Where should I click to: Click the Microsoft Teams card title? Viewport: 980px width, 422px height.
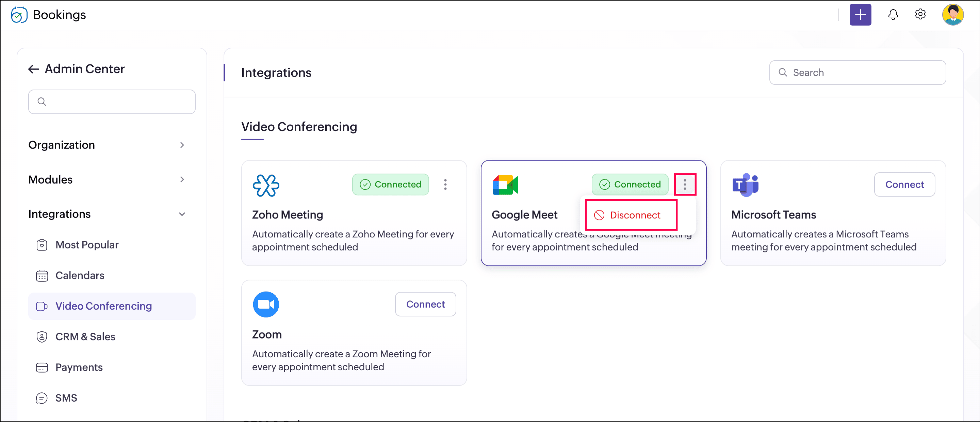pos(773,215)
